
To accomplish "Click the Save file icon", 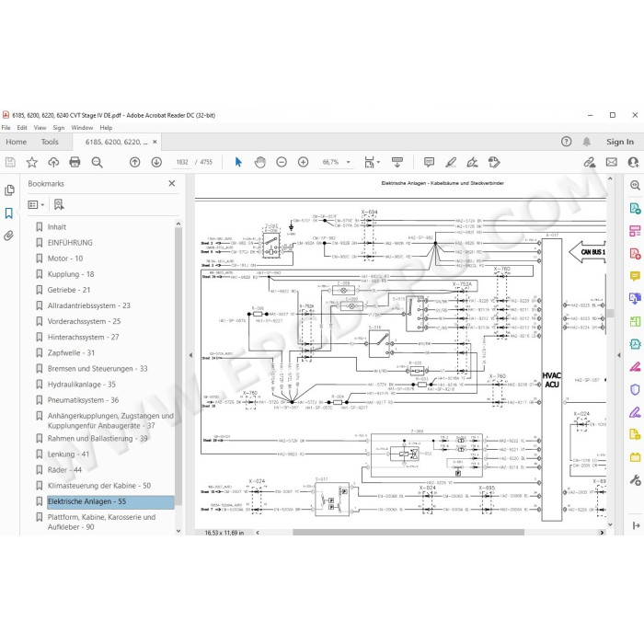I will coord(10,162).
